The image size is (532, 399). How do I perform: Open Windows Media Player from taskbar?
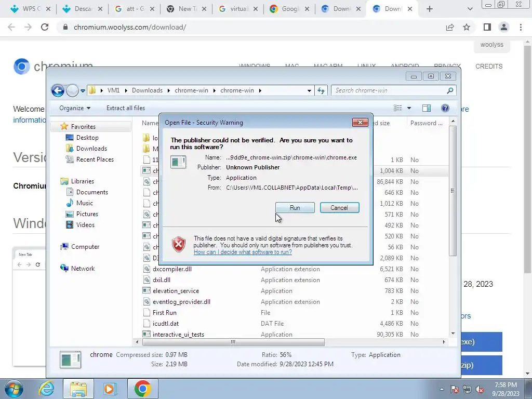tap(110, 389)
